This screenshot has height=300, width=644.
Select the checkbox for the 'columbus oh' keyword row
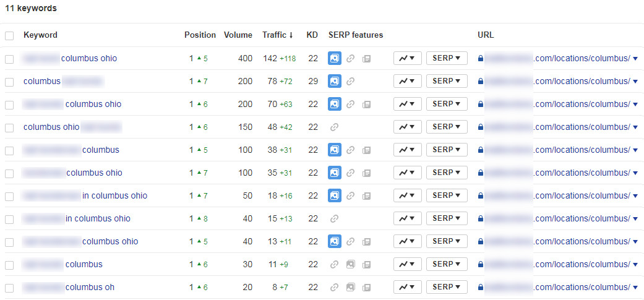tap(9, 288)
